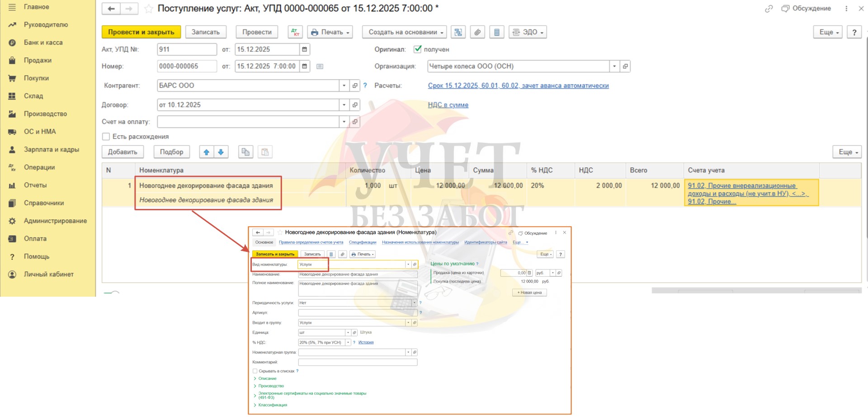Image resolution: width=868 pixels, height=417 pixels.
Task: Click the back navigation arrow
Action: (x=111, y=9)
